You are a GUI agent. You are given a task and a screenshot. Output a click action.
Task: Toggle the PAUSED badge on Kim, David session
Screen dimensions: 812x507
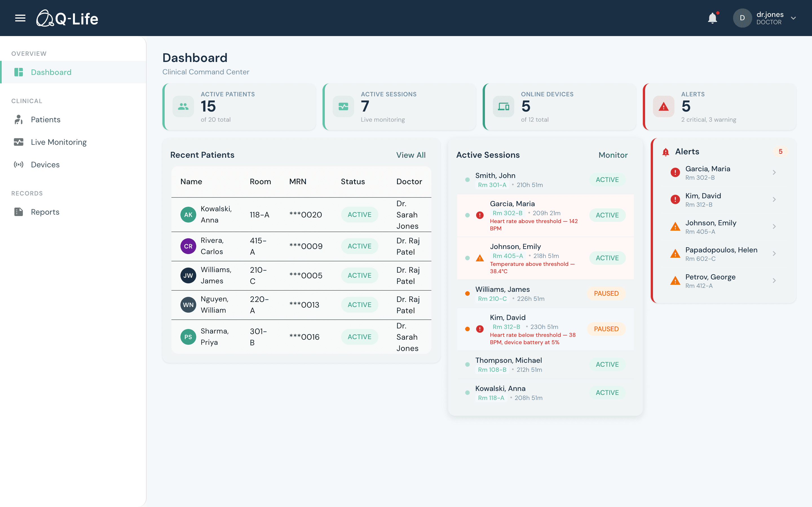(606, 329)
